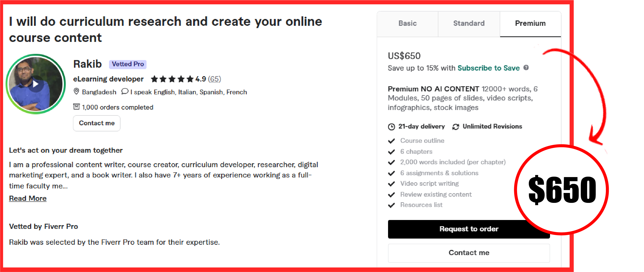Click the clock icon for 21-day delivery
This screenshot has width=644, height=272.
(x=392, y=127)
